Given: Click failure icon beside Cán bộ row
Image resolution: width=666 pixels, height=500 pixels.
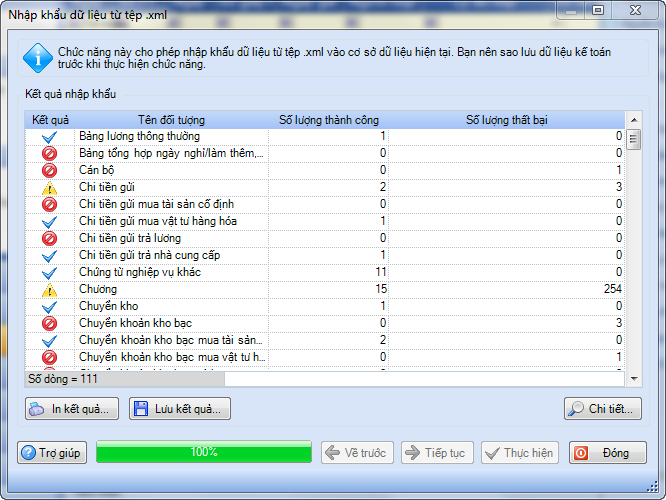Looking at the screenshot, I should click(49, 170).
